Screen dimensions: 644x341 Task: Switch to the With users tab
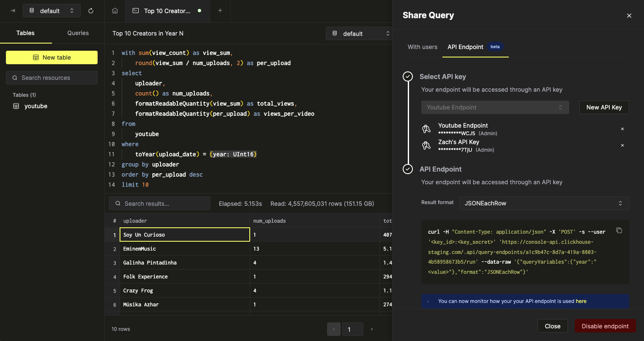[423, 47]
